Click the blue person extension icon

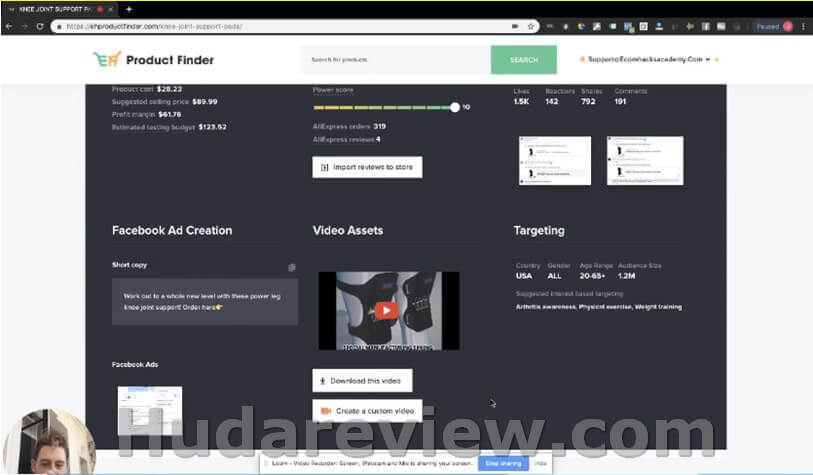(x=659, y=26)
